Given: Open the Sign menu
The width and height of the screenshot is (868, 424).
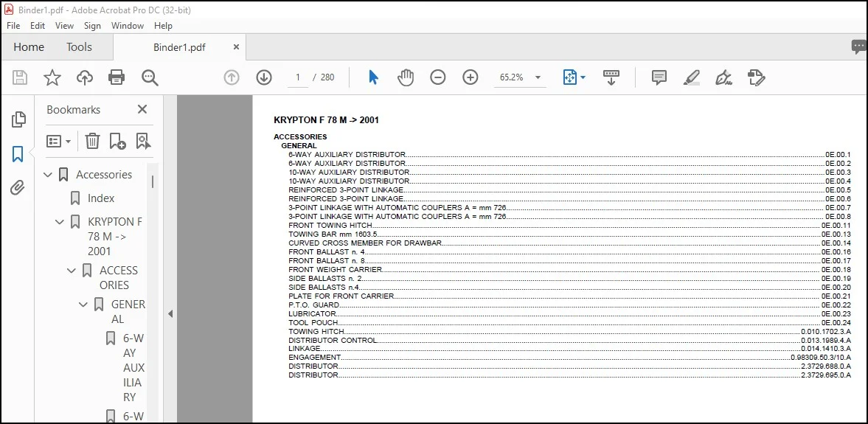Looking at the screenshot, I should coord(92,26).
